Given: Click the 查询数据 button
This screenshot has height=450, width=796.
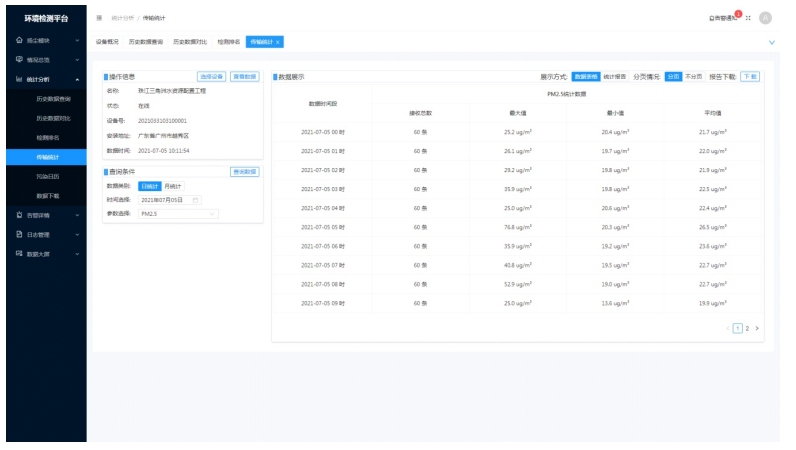Looking at the screenshot, I should pos(244,172).
